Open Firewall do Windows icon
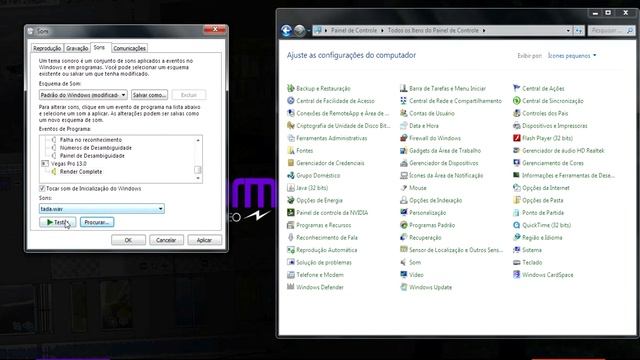The height and width of the screenshot is (360, 640). [404, 138]
